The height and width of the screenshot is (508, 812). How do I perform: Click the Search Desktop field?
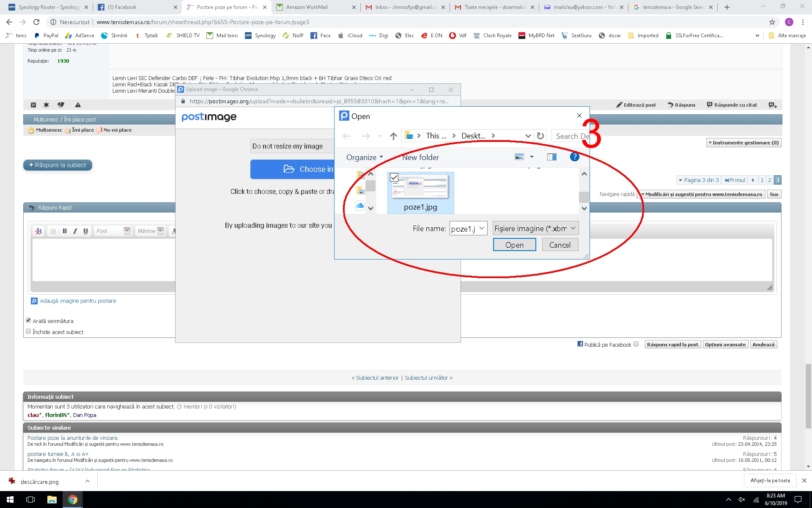tap(571, 136)
